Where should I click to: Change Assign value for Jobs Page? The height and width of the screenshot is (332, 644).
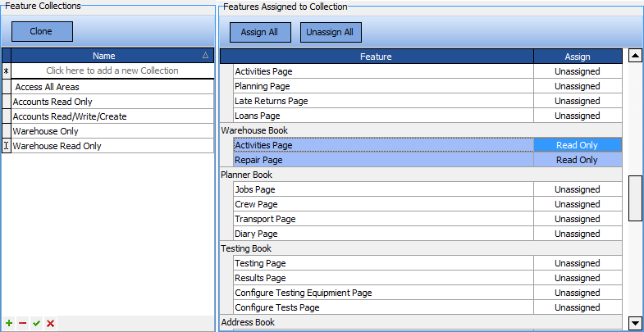click(577, 189)
